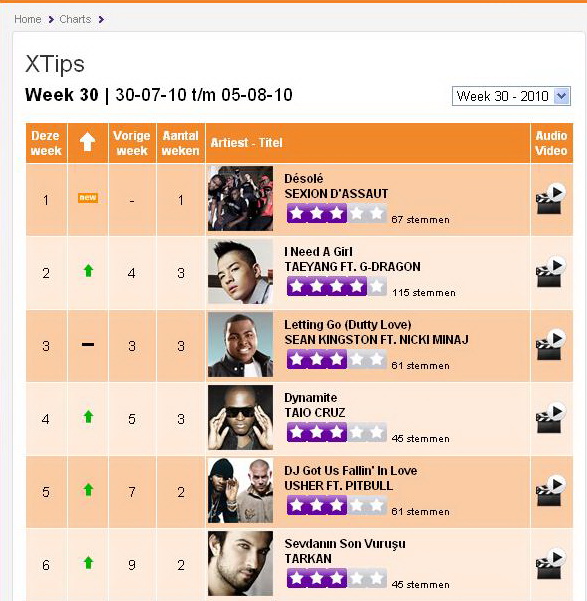Rate Désolé with the fourth star
The width and height of the screenshot is (587, 601).
(x=357, y=213)
